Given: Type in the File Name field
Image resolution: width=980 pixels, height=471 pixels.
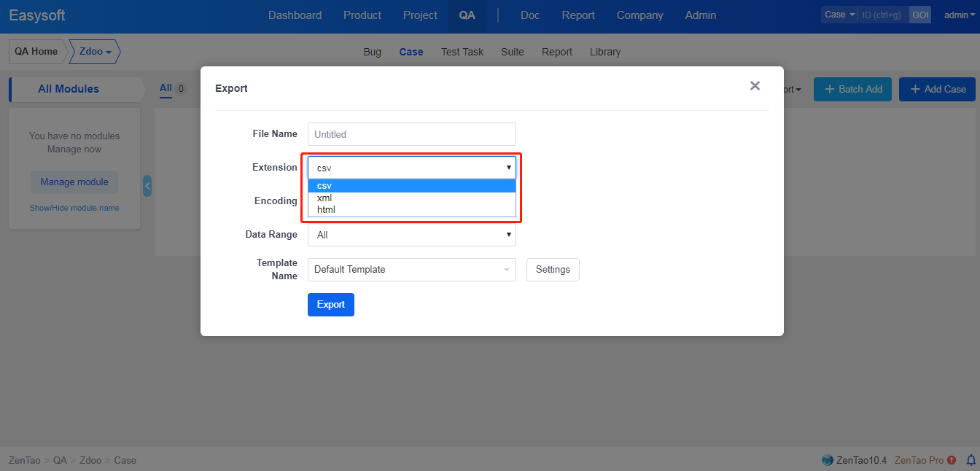Looking at the screenshot, I should [x=411, y=134].
